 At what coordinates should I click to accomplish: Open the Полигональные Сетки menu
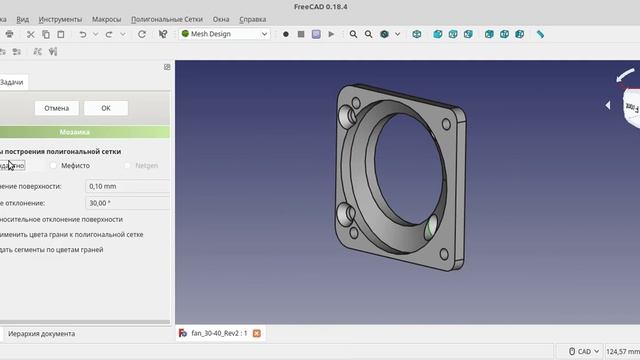167,19
